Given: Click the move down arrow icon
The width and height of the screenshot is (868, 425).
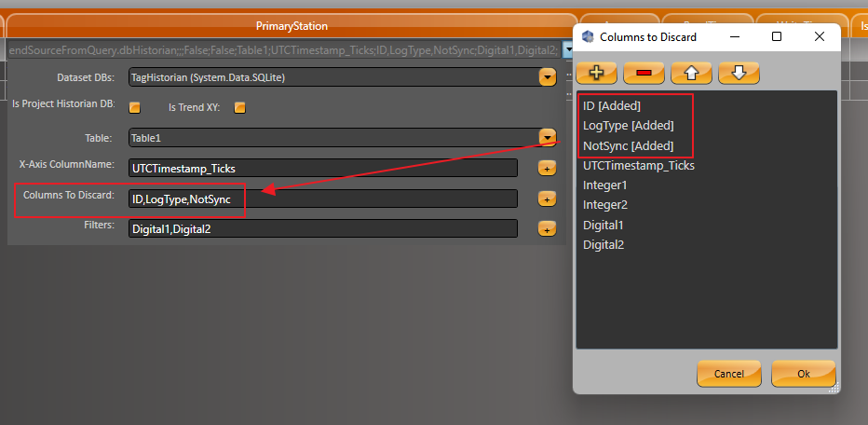Looking at the screenshot, I should tap(739, 72).
